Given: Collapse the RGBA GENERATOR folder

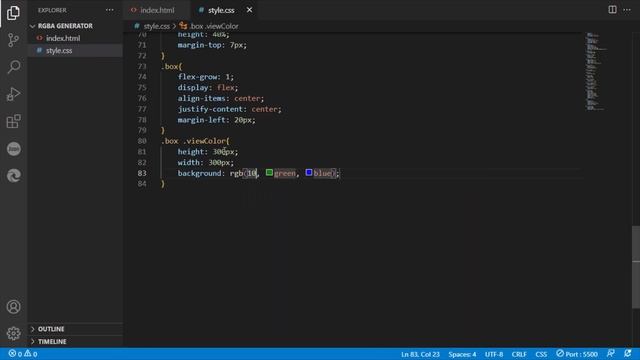Looking at the screenshot, I should click(x=65, y=26).
